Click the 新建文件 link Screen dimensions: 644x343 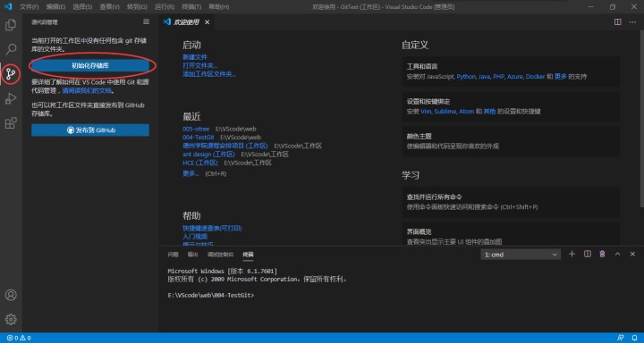tap(195, 57)
